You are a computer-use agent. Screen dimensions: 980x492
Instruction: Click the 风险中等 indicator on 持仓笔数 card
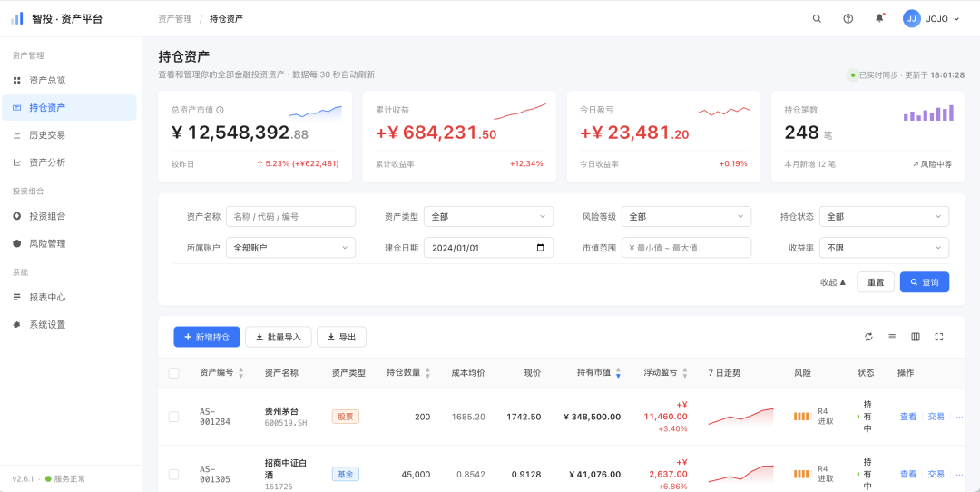(x=932, y=164)
